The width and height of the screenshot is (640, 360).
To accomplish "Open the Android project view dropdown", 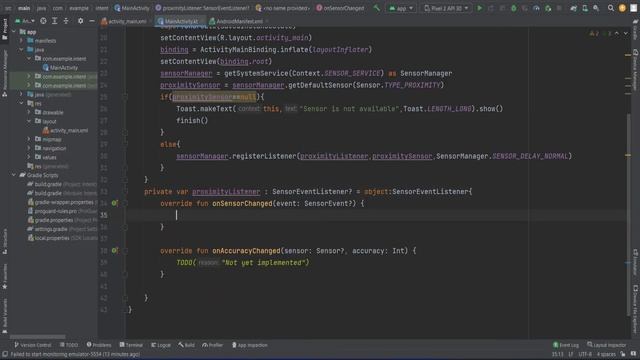I will tap(24, 21).
